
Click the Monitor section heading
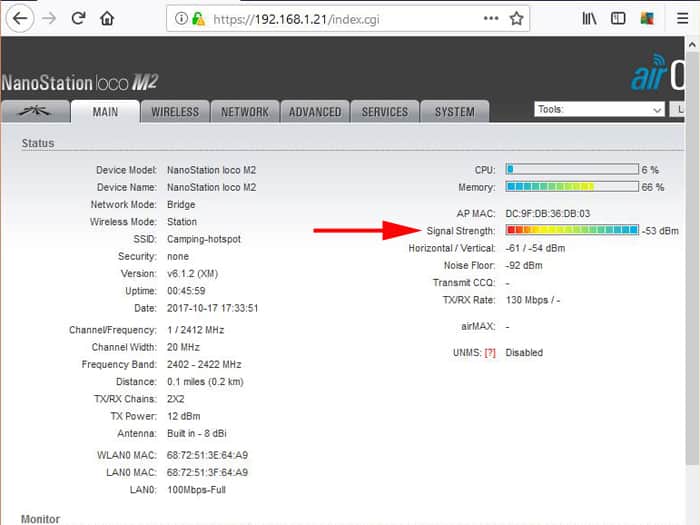pos(40,519)
